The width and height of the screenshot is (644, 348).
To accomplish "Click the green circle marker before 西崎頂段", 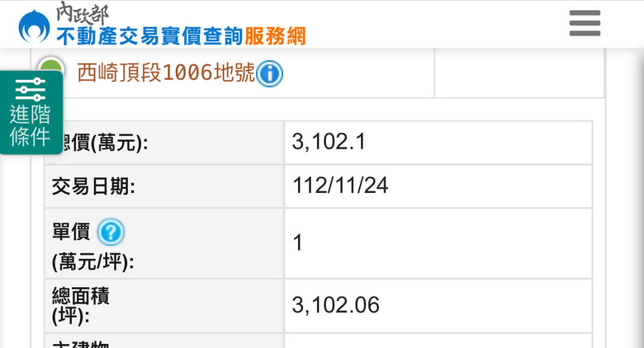I will [51, 68].
